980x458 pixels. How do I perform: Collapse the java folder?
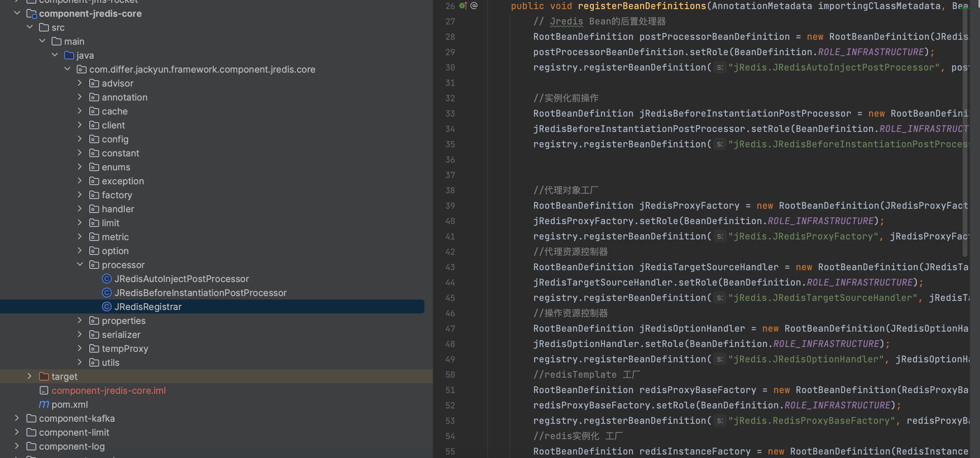pyautogui.click(x=55, y=55)
